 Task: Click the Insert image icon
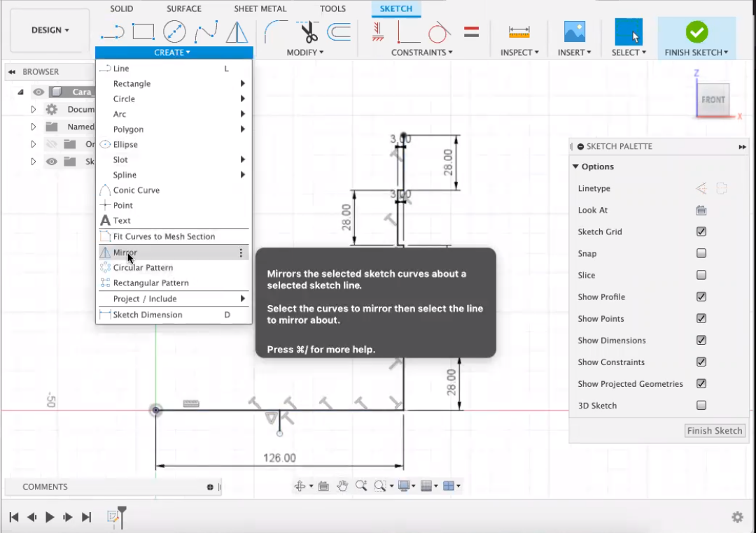574,31
